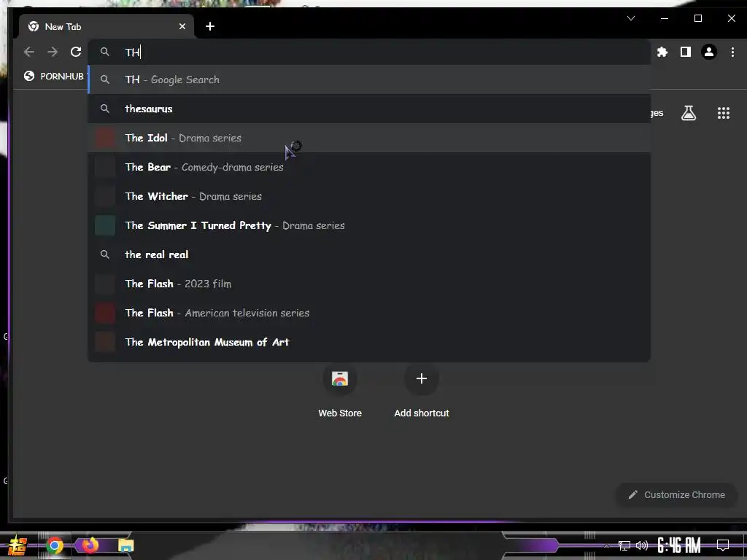Open Chrome's three-dot menu

pyautogui.click(x=732, y=52)
